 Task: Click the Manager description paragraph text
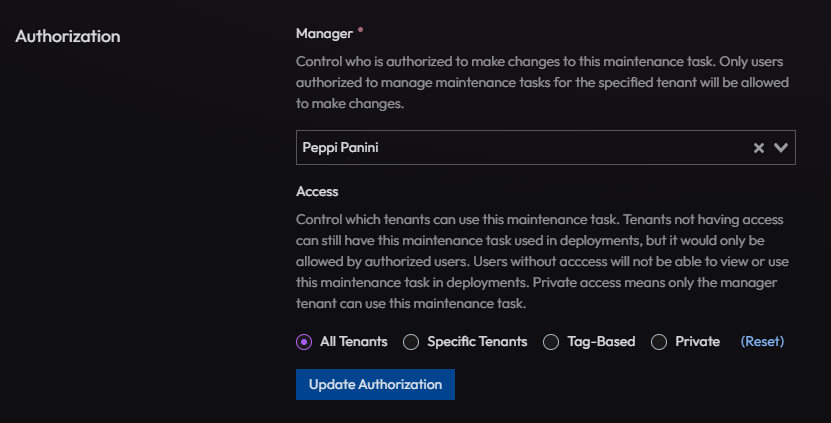(542, 82)
